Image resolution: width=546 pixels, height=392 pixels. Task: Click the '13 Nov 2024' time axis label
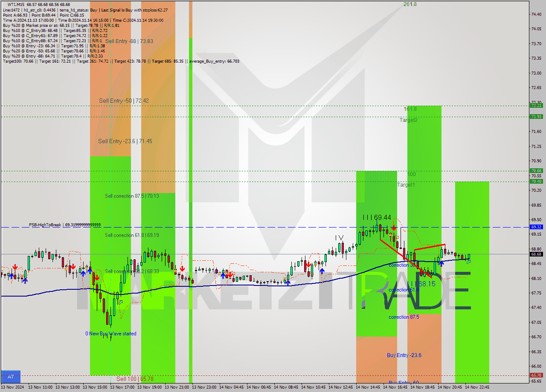pos(12,387)
